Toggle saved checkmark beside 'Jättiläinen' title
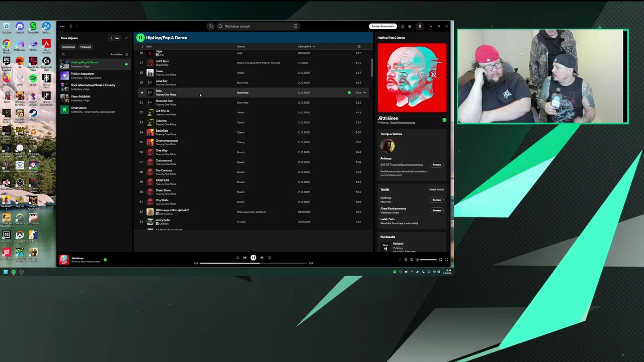 click(444, 120)
